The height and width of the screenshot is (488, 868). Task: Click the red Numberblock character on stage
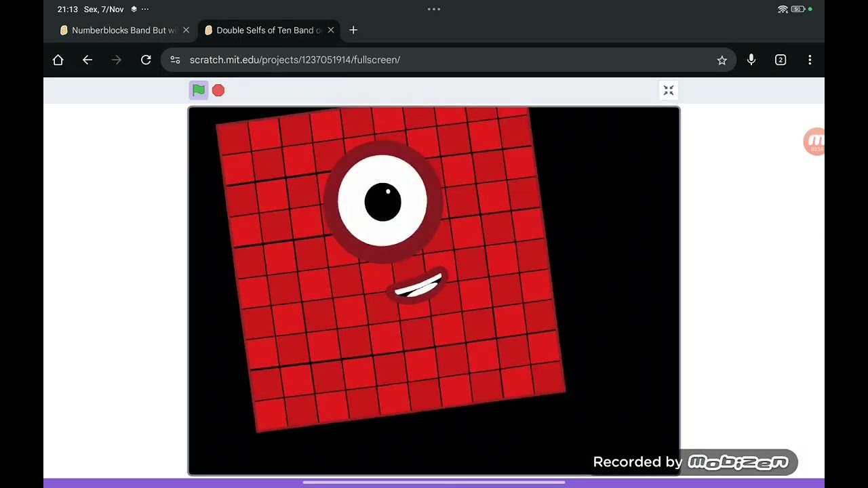[390, 269]
